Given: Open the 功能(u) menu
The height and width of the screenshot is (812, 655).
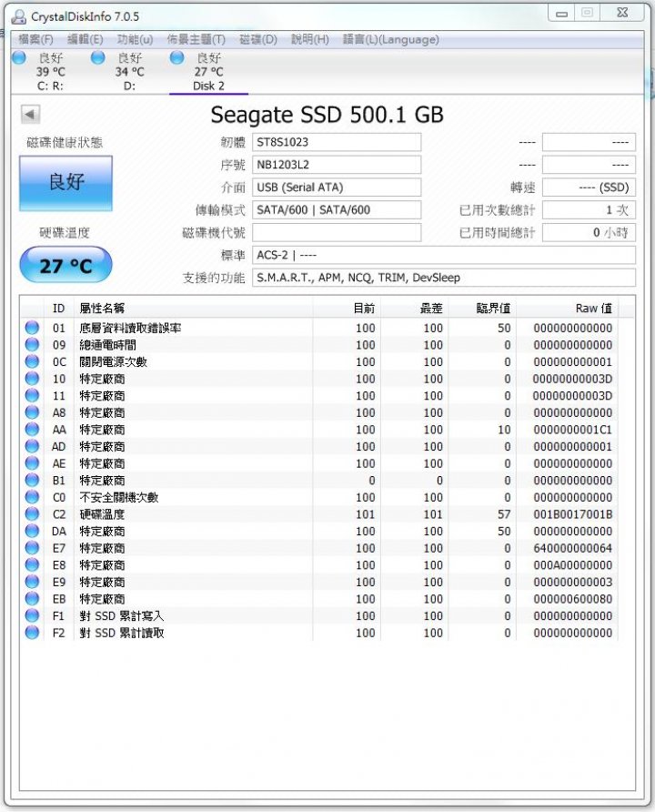Looking at the screenshot, I should (x=135, y=39).
